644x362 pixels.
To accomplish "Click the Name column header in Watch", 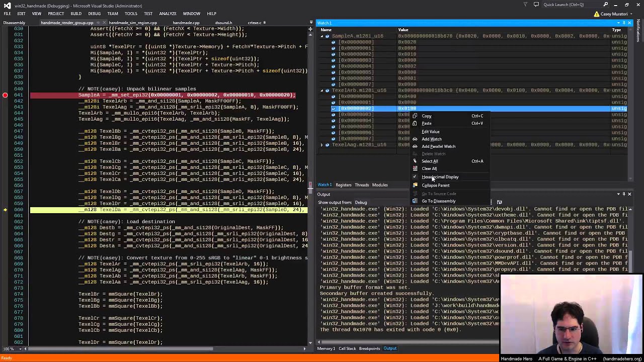I will (x=327, y=30).
